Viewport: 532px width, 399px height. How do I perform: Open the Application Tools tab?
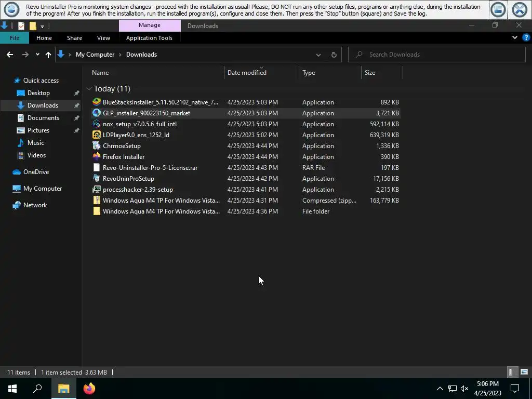click(x=149, y=37)
